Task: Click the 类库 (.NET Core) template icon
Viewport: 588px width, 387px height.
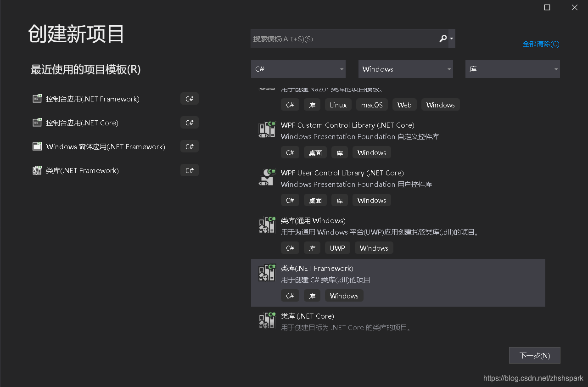Action: click(x=267, y=321)
